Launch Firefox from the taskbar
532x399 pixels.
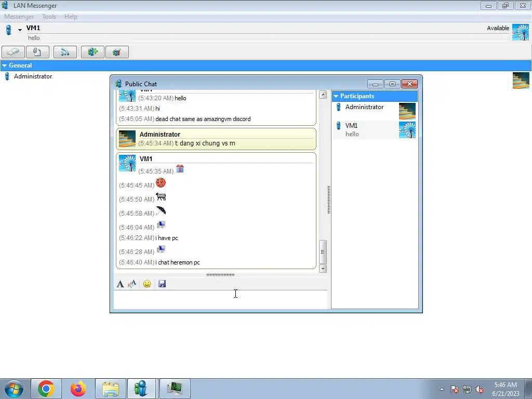pyautogui.click(x=78, y=389)
